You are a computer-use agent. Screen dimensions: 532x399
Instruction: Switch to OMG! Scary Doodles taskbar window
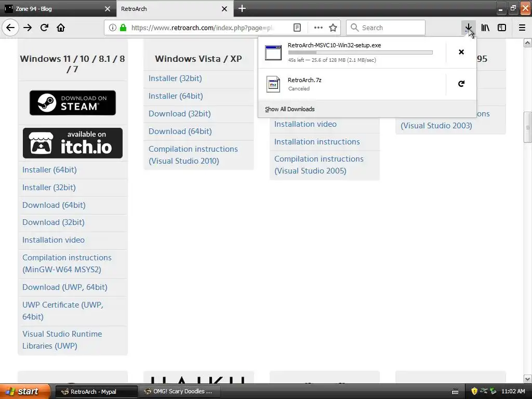[x=179, y=392]
